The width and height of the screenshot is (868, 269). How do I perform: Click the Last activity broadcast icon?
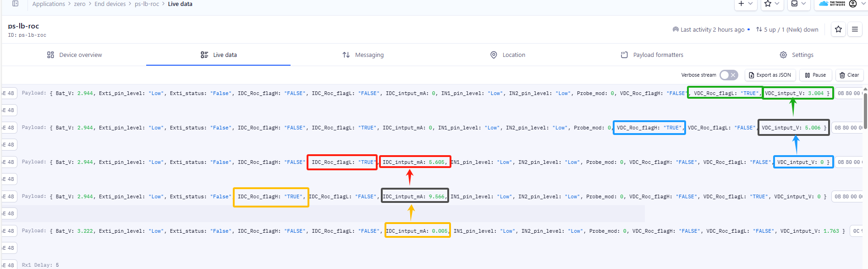(x=676, y=29)
